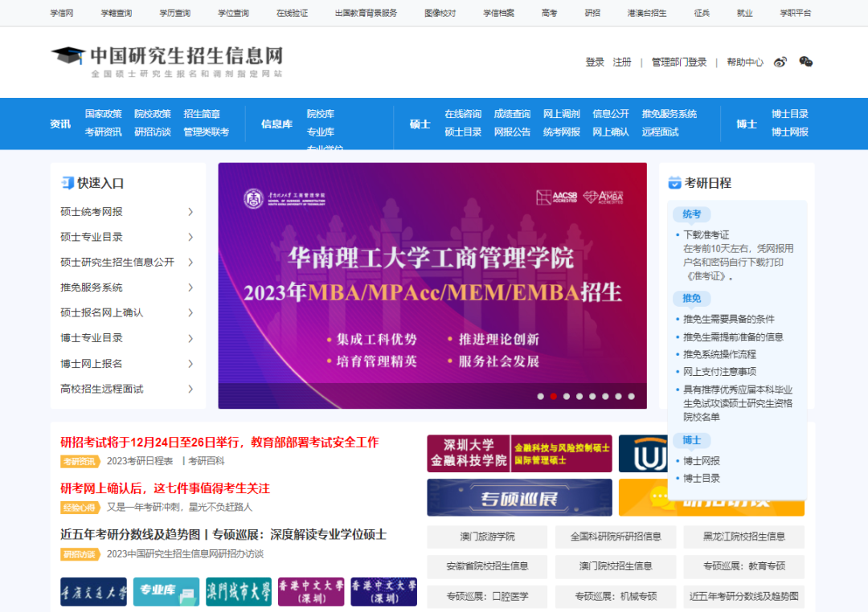Open 学籍查询 in top bar

(117, 14)
